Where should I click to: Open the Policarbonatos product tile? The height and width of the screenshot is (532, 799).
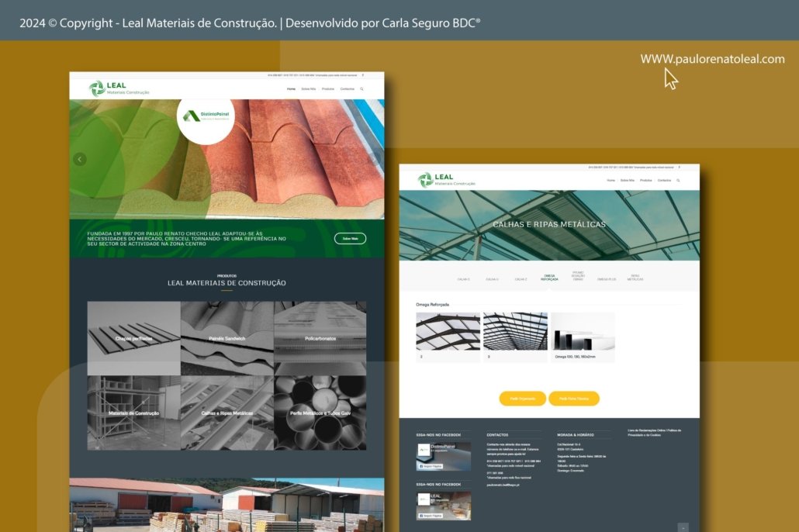pyautogui.click(x=320, y=339)
